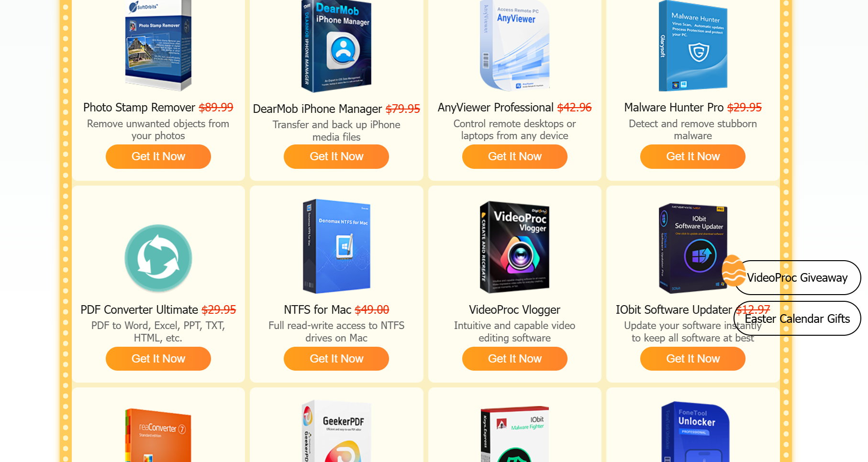Viewport: 868px width, 462px height.
Task: Select the AnyViewer product box image
Action: coord(515,45)
